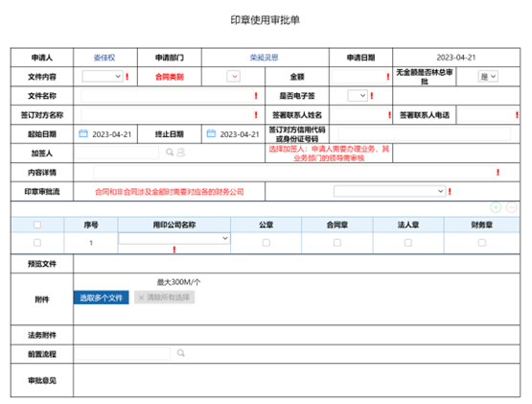The image size is (532, 404).
Task: Click the 用印公司名称 column header
Action: 174,225
